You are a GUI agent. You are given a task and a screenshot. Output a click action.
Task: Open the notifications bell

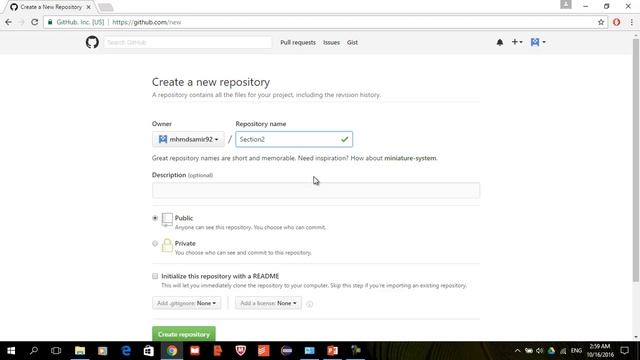click(x=500, y=42)
